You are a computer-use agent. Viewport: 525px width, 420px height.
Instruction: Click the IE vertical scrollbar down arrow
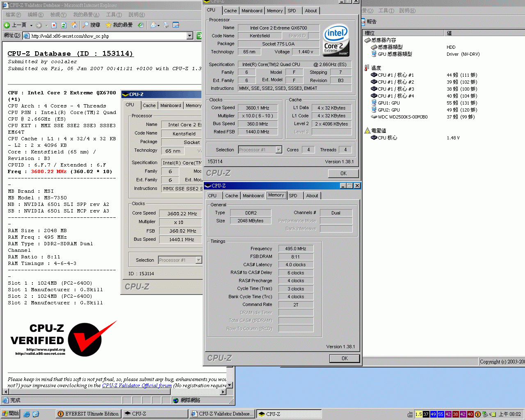pos(230,385)
